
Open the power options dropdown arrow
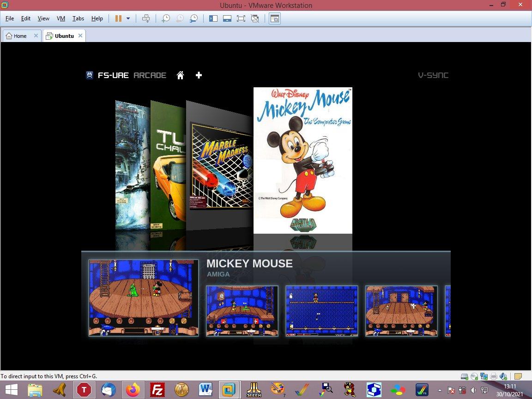(128, 18)
